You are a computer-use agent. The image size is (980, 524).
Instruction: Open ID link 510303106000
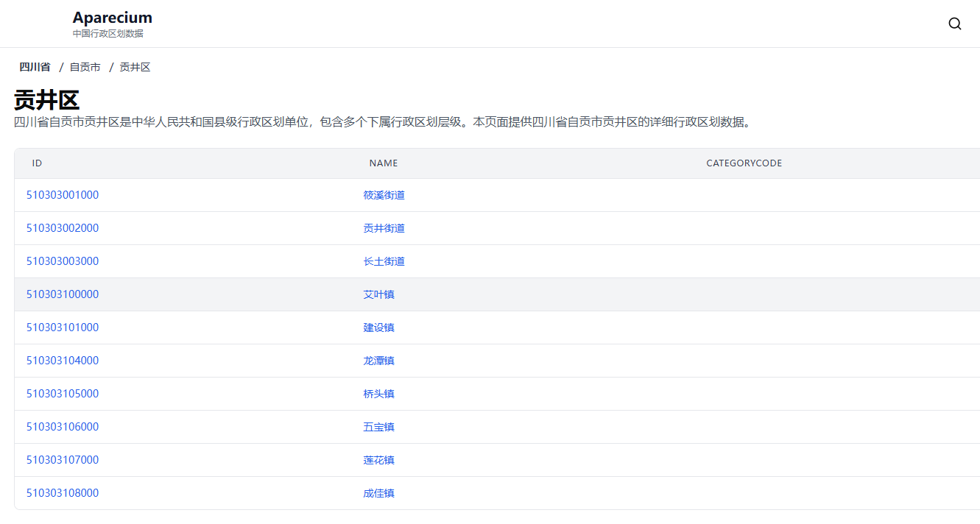click(63, 427)
